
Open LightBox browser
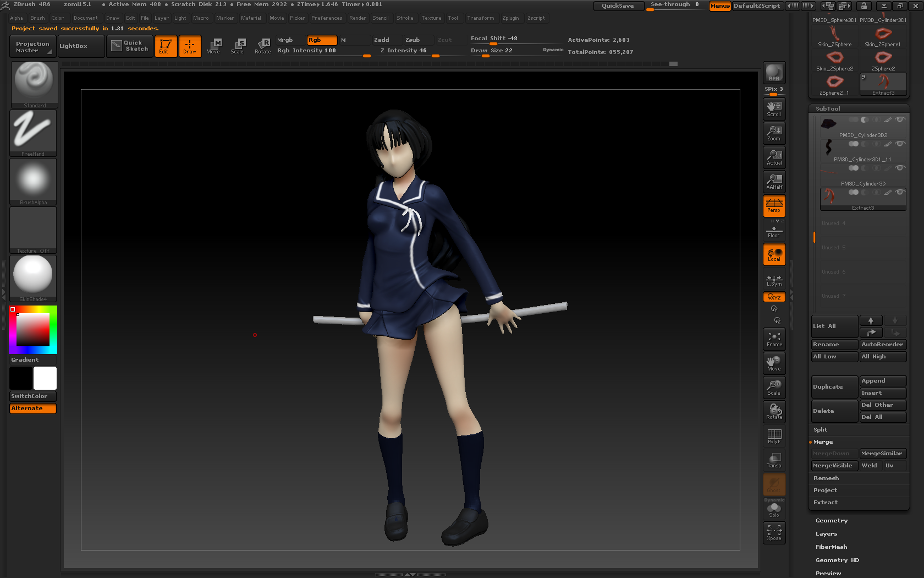(x=81, y=46)
